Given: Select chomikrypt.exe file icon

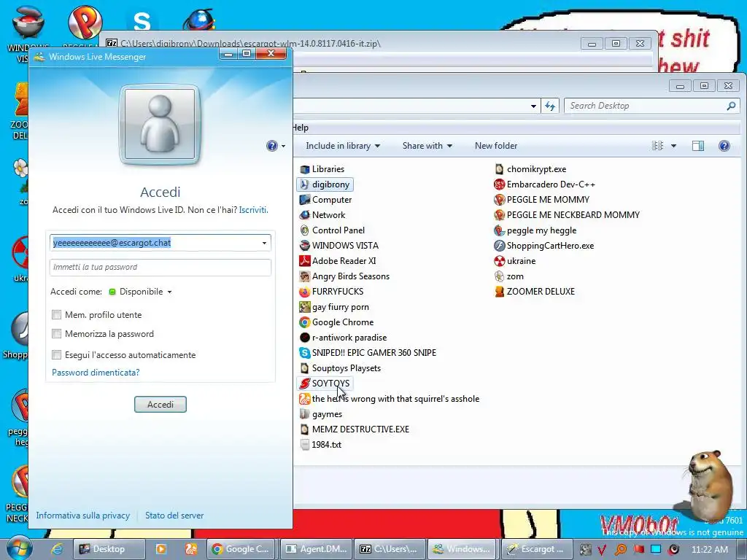Looking at the screenshot, I should coord(499,169).
